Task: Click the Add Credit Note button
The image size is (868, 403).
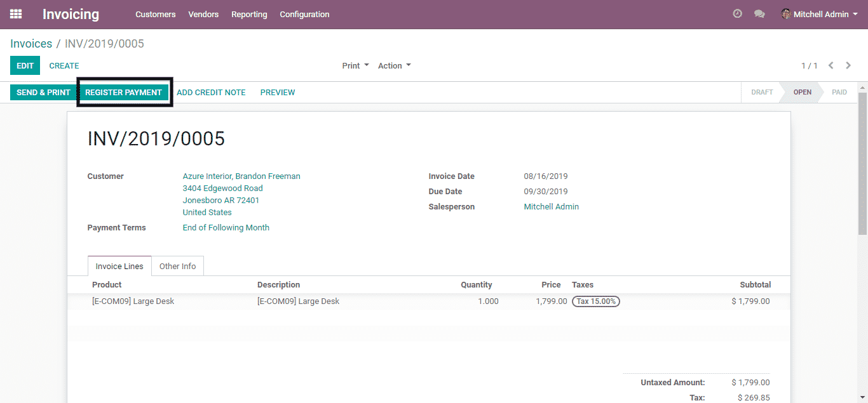Action: pyautogui.click(x=211, y=92)
